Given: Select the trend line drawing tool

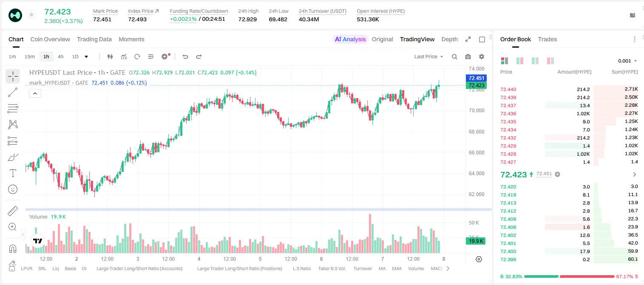Looking at the screenshot, I should [13, 92].
